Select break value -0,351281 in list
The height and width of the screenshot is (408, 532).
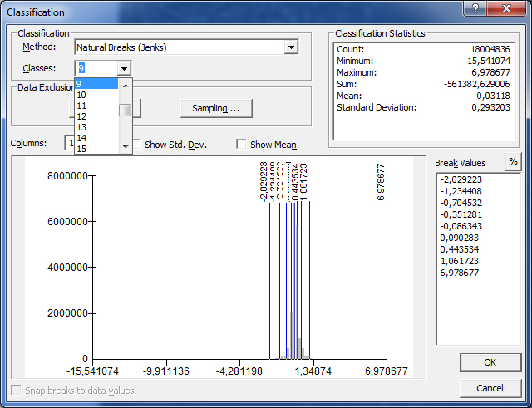pyautogui.click(x=461, y=214)
